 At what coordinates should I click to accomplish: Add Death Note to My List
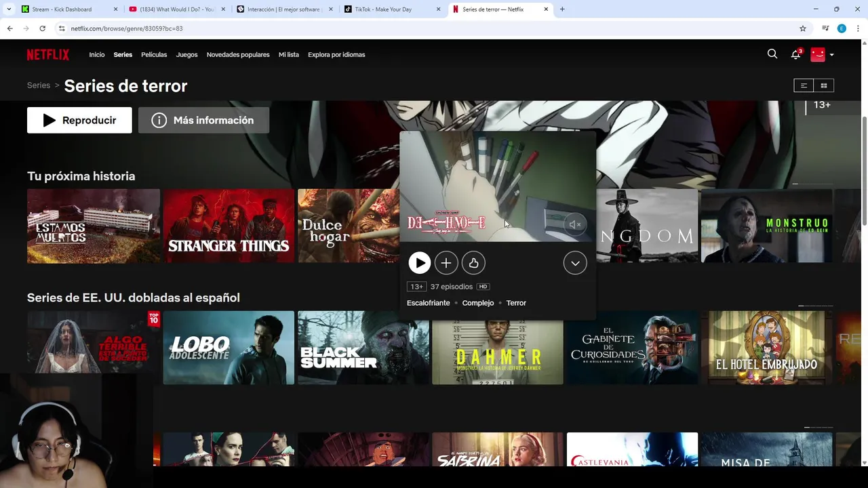pyautogui.click(x=446, y=263)
